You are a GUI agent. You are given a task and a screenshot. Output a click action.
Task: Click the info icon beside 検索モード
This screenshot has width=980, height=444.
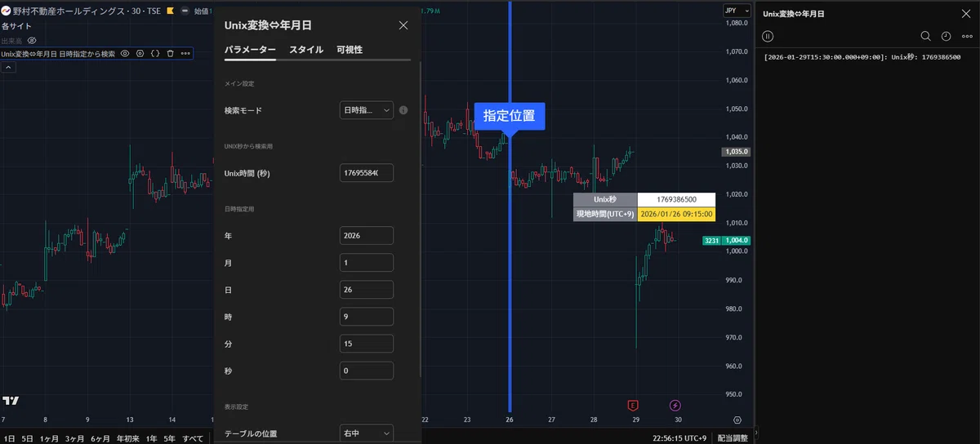403,110
